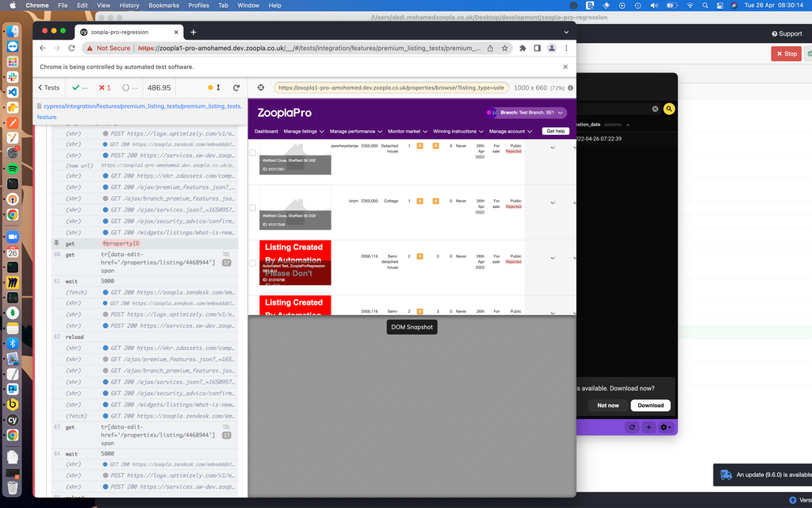Screen dimensions: 812x508
Task: Unpin the pinned get @propertyID command
Action: click(x=56, y=243)
